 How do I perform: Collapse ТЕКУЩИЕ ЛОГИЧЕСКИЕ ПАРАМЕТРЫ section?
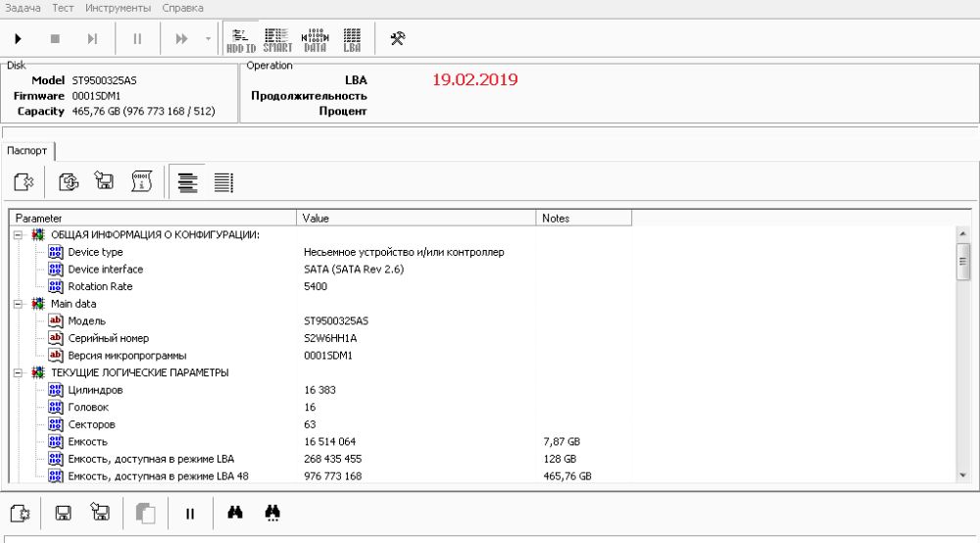18,372
